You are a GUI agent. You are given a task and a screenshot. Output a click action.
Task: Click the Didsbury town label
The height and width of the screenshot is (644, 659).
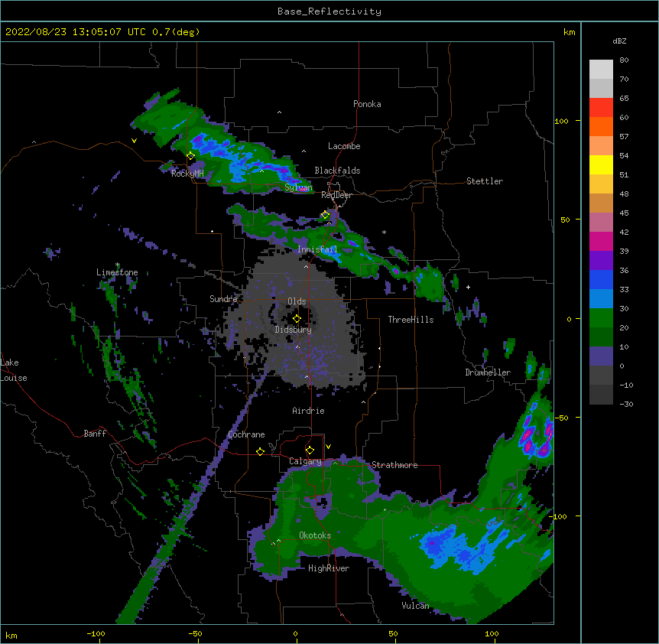(294, 330)
